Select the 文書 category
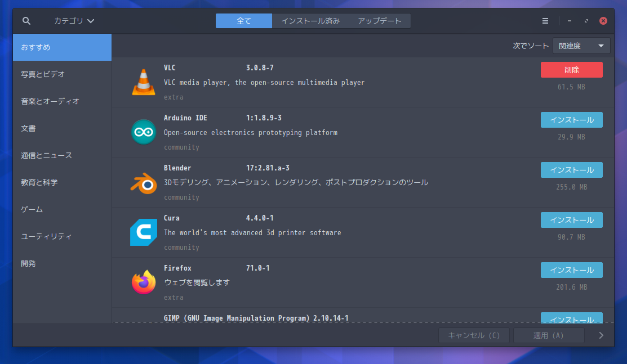 point(62,128)
